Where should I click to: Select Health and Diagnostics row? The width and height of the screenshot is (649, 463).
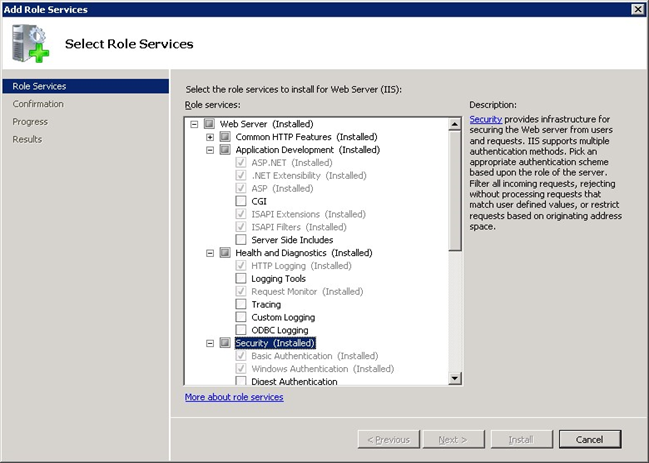(304, 253)
